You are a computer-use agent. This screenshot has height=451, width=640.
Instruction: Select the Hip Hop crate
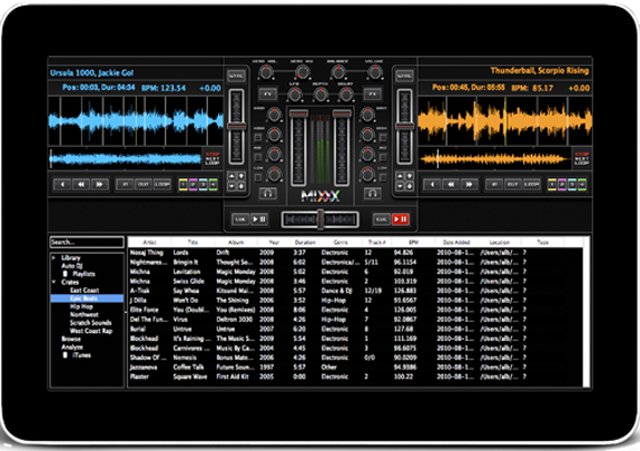point(80,306)
